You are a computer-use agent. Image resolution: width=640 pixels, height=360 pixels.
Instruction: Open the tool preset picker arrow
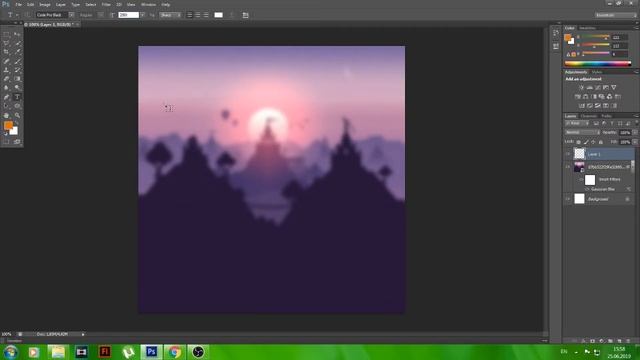pyautogui.click(x=17, y=15)
